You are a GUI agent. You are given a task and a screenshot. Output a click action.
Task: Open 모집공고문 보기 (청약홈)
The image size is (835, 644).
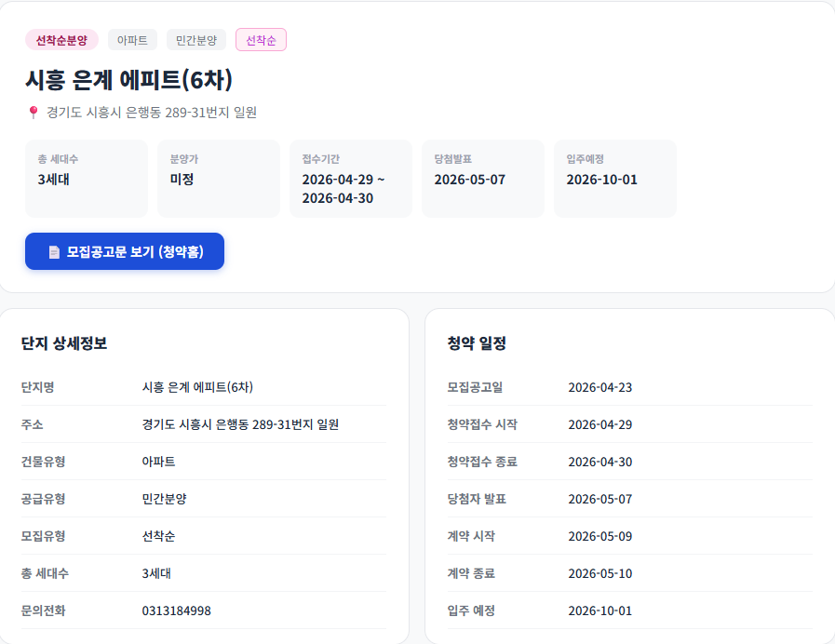(124, 251)
